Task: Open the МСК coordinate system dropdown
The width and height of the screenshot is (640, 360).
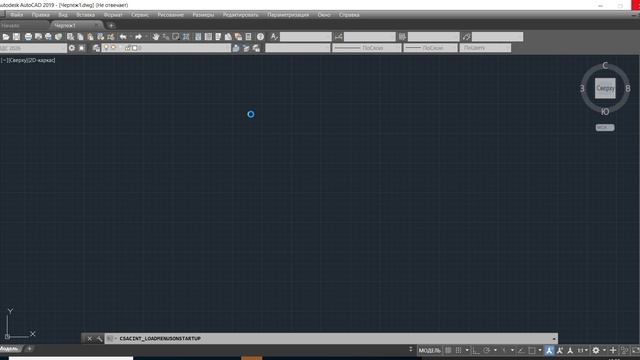Action: pos(605,127)
